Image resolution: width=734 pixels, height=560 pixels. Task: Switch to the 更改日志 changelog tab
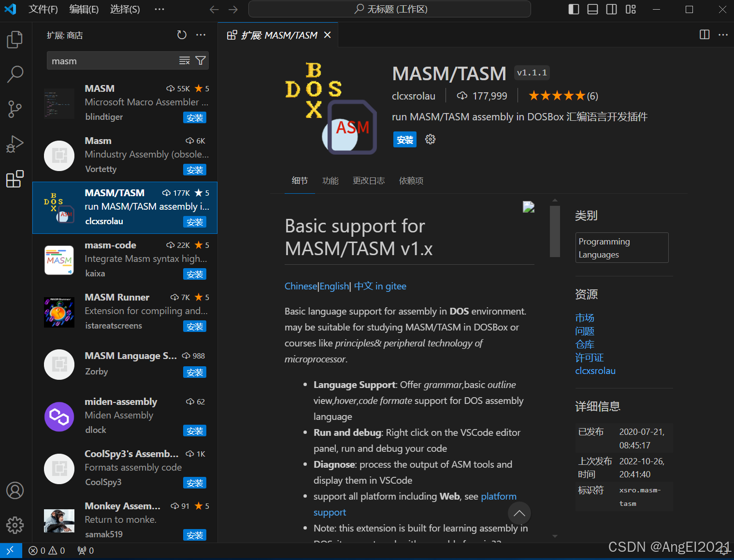(369, 181)
